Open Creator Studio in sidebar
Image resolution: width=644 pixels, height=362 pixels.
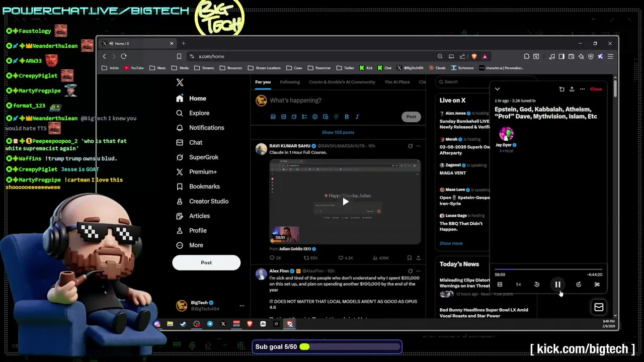(x=202, y=201)
